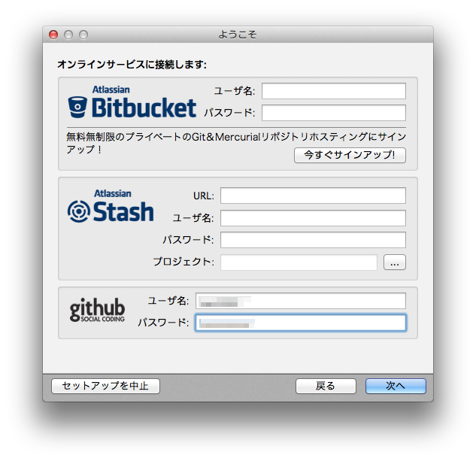Click the Atlassian Stash circular logo icon
Screen dimensions: 476x461
[x=79, y=211]
